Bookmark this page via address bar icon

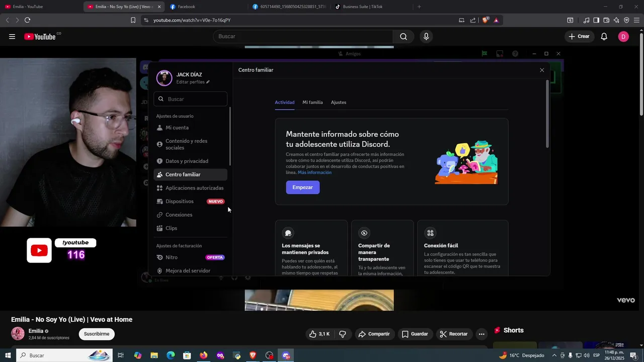coord(133,20)
